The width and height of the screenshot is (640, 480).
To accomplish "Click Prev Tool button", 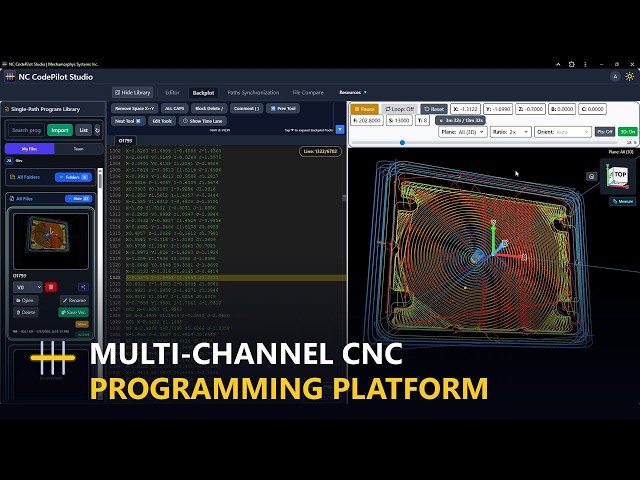I will click(283, 109).
